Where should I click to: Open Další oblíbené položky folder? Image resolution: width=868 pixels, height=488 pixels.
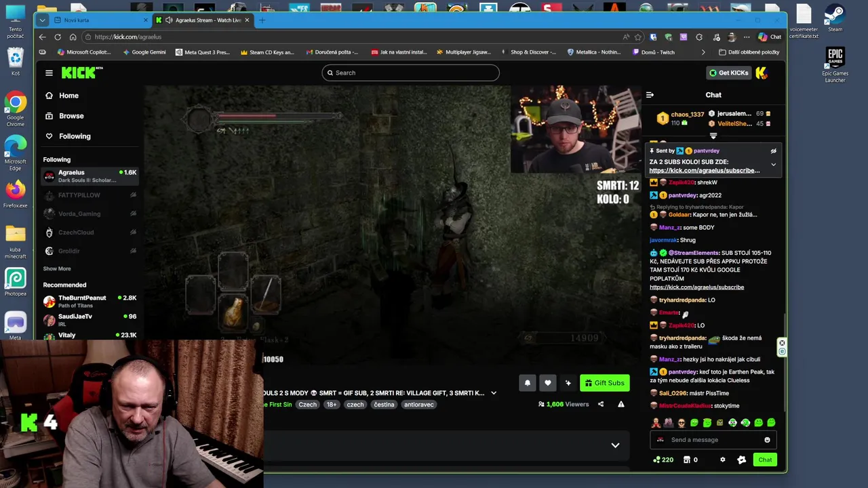[x=749, y=52]
